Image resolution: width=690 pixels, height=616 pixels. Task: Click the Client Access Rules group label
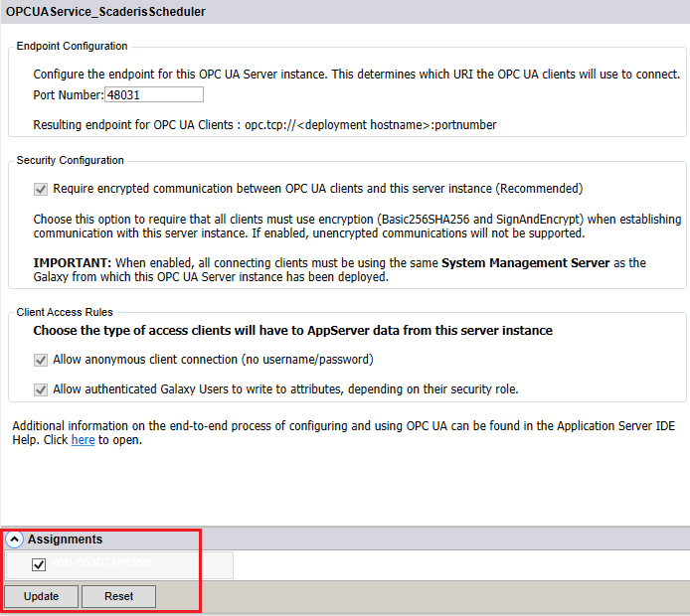point(65,312)
